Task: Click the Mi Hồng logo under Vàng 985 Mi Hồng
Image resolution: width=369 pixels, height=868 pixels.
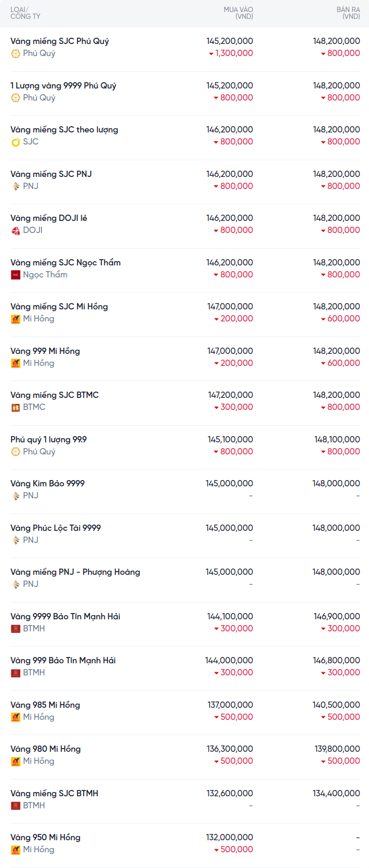Action: point(16,717)
